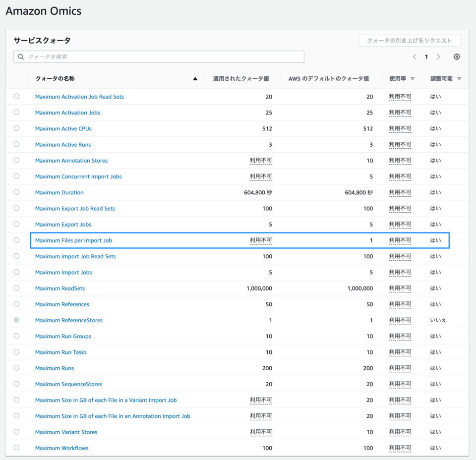Select radio for Maximum Activation Job Read Sets
The image size is (476, 460).
point(16,96)
